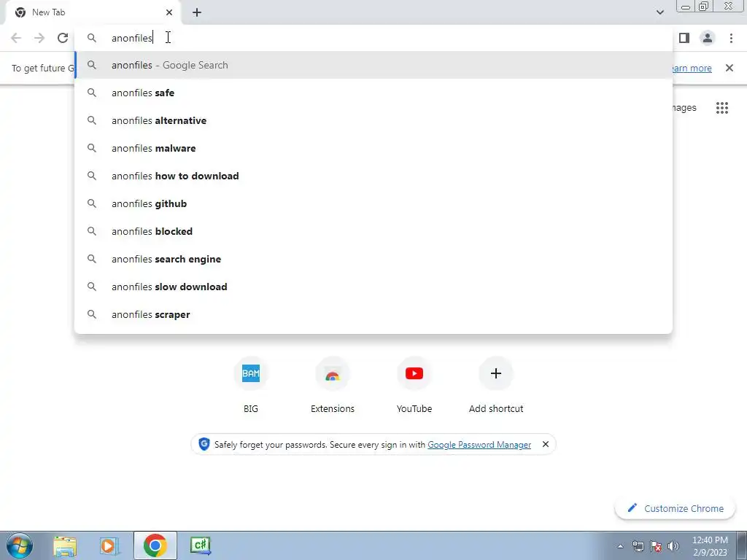This screenshot has height=560, width=747.
Task: Pick the anonfiles scraper suggestion
Action: tap(373, 314)
